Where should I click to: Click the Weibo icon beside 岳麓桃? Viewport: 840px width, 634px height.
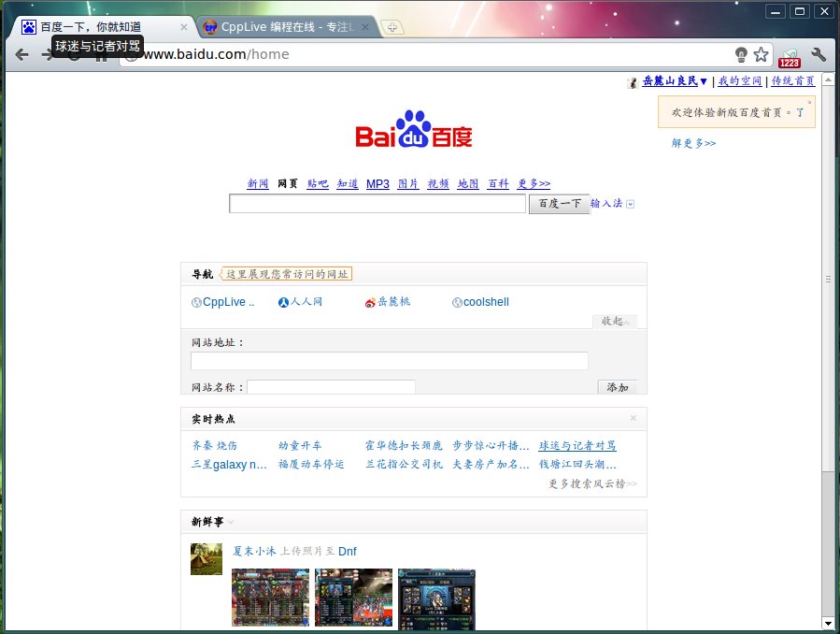[x=370, y=303]
